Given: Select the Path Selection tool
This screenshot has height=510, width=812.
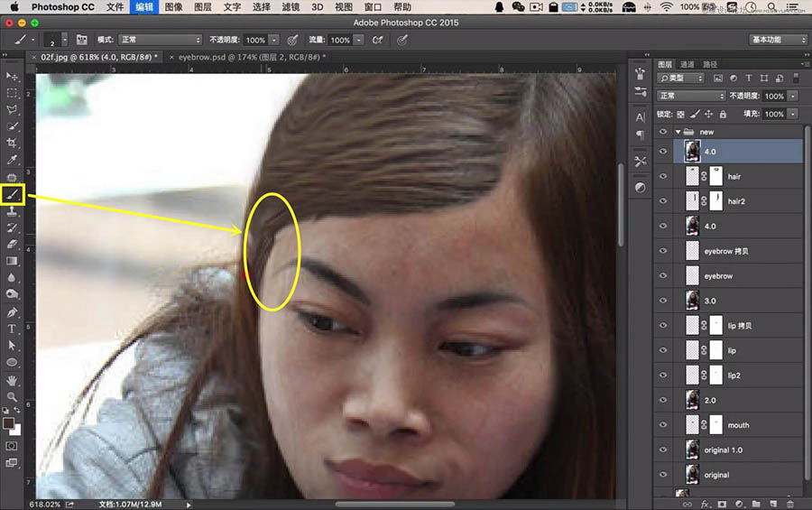Looking at the screenshot, I should [12, 345].
